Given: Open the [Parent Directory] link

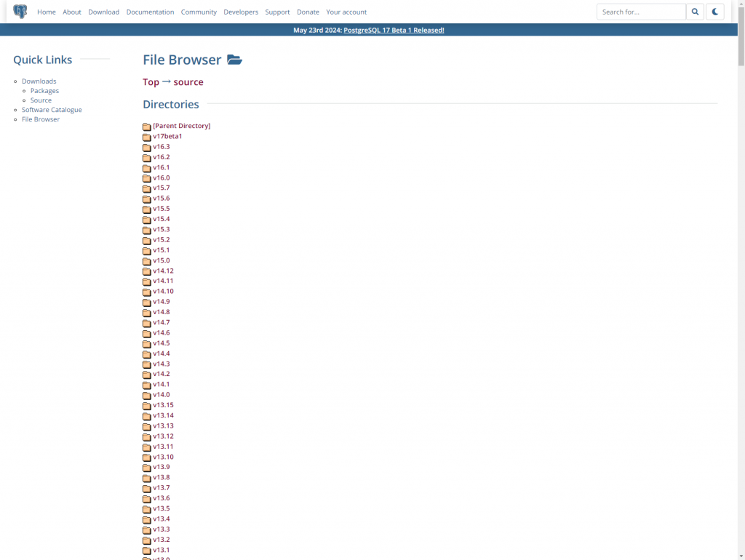Looking at the screenshot, I should [x=181, y=126].
